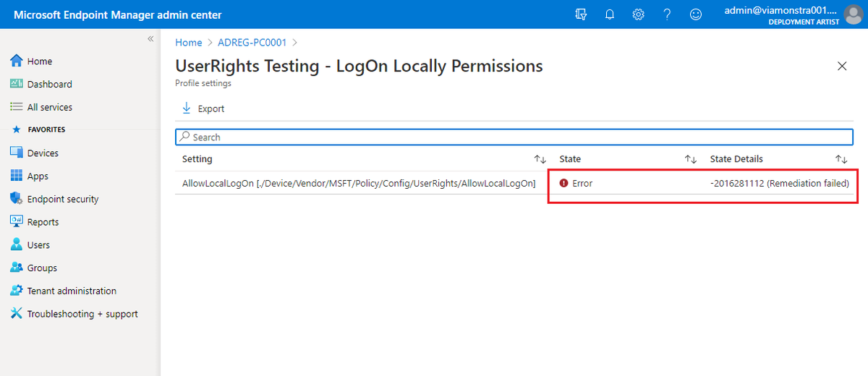Click the Microsoft Endpoint Manager admin center title
This screenshot has height=376, width=868.
pyautogui.click(x=118, y=14)
